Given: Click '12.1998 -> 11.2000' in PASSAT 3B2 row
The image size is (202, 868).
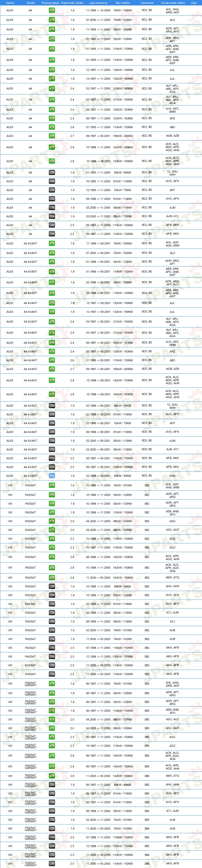Looking at the screenshot, I should (98, 656).
